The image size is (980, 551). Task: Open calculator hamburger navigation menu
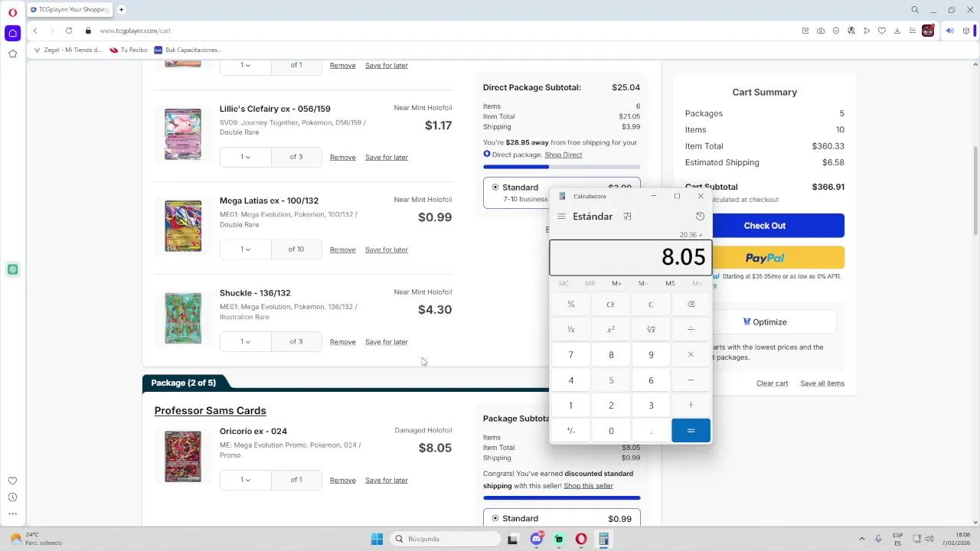point(561,217)
